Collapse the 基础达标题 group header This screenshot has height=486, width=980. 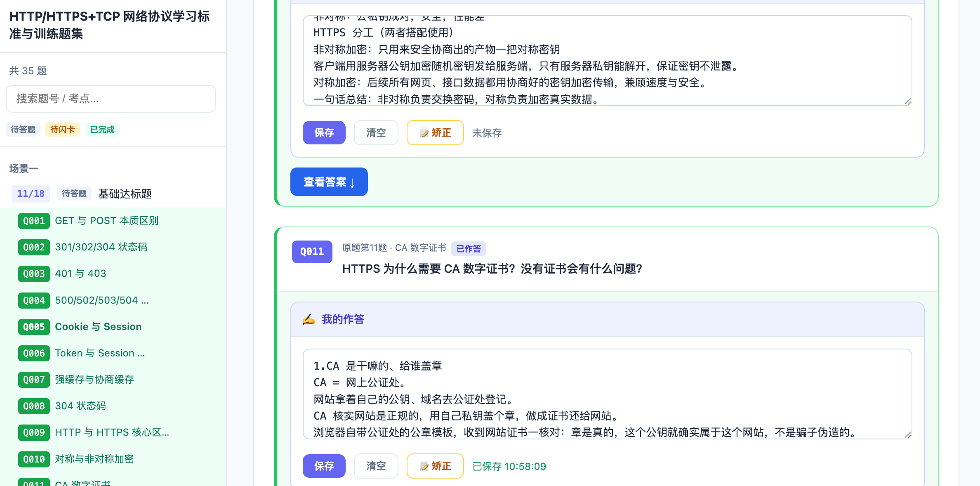(x=113, y=193)
